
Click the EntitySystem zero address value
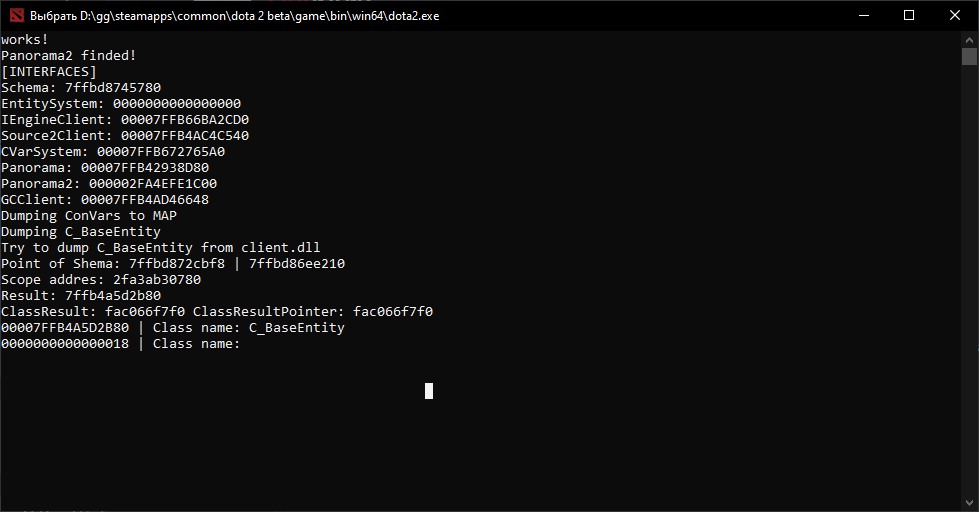tap(177, 104)
